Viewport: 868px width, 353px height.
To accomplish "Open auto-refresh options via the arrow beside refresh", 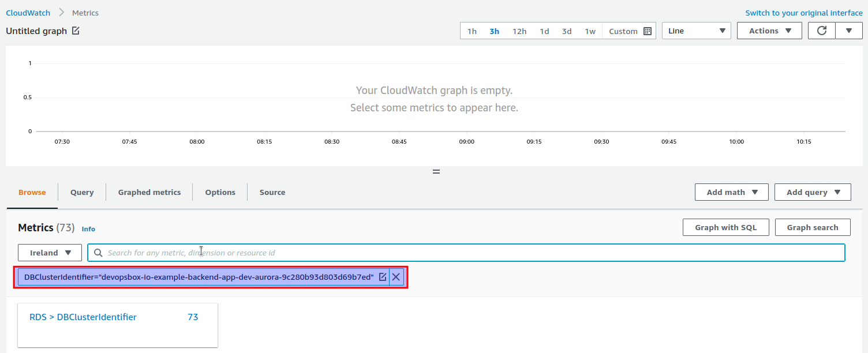I will click(x=848, y=31).
